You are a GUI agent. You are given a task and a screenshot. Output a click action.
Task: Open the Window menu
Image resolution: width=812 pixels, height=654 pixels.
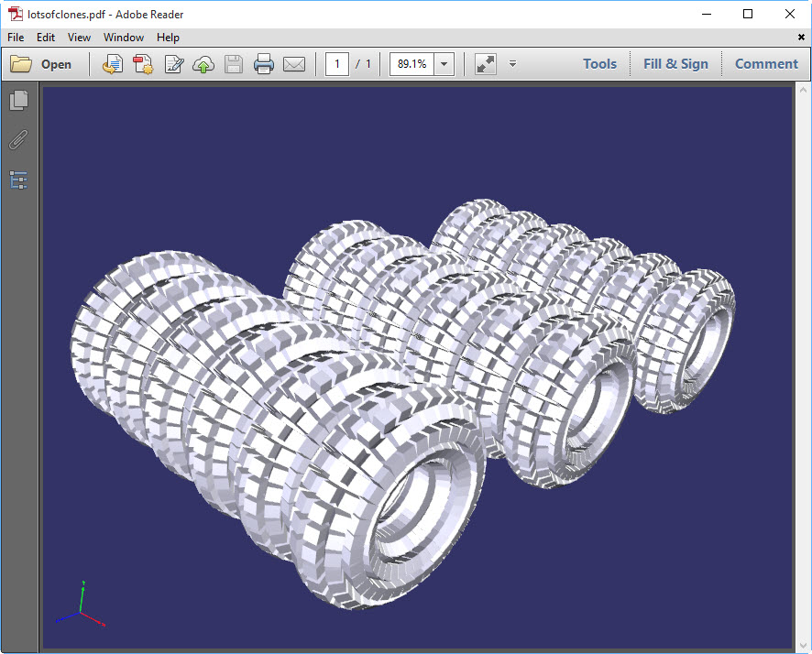tap(123, 38)
